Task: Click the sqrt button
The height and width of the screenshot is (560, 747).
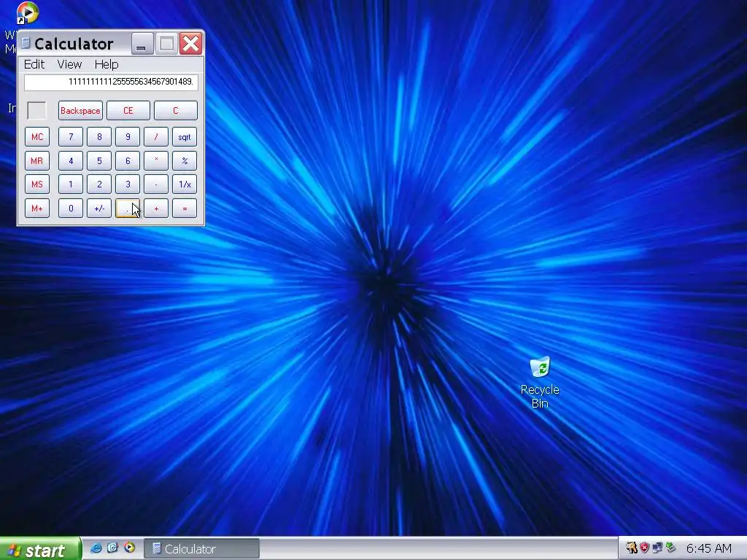Action: pos(185,137)
